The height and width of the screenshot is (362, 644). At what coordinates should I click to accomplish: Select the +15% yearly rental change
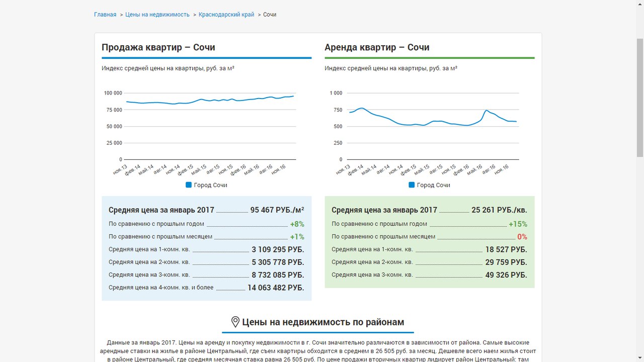(518, 224)
